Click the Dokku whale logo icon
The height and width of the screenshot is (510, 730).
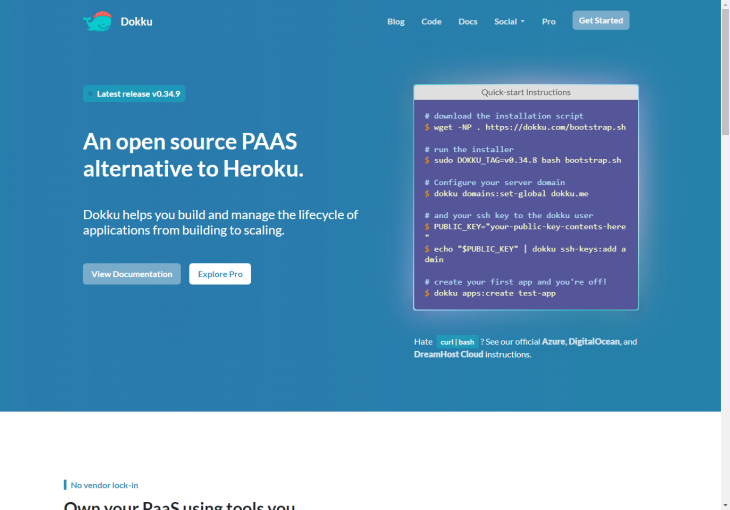97,21
